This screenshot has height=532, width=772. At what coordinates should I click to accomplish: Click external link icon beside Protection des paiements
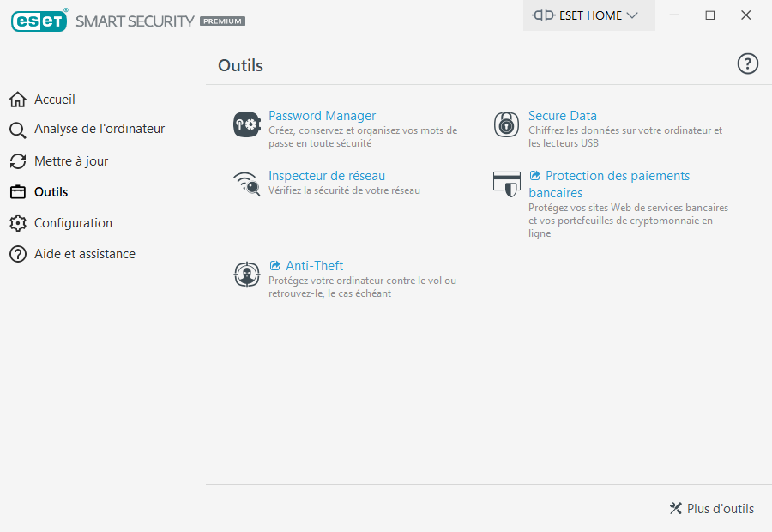click(x=534, y=175)
